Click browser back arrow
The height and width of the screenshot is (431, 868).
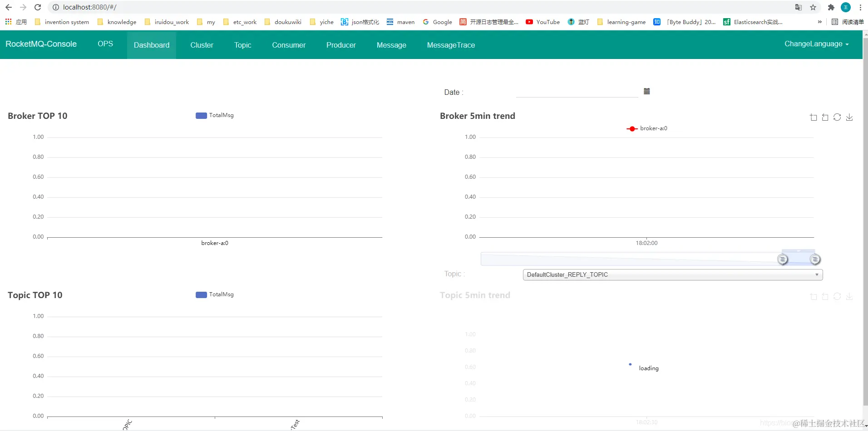[x=9, y=7]
